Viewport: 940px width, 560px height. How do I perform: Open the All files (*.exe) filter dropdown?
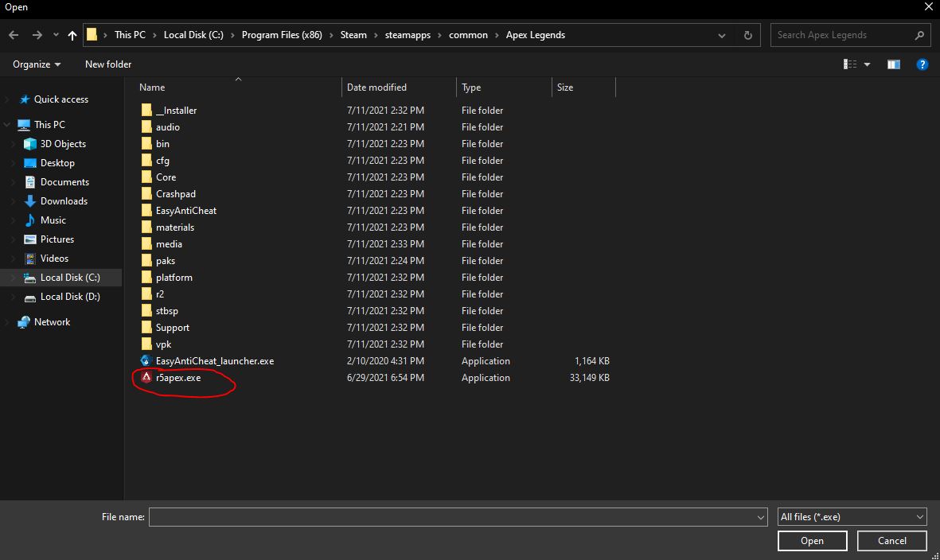[852, 517]
